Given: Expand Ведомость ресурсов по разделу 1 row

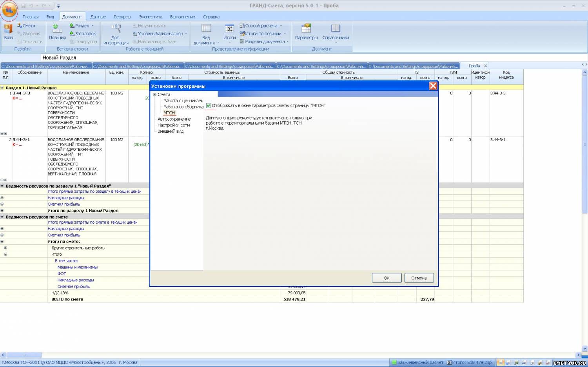Looking at the screenshot, I should point(2,186).
